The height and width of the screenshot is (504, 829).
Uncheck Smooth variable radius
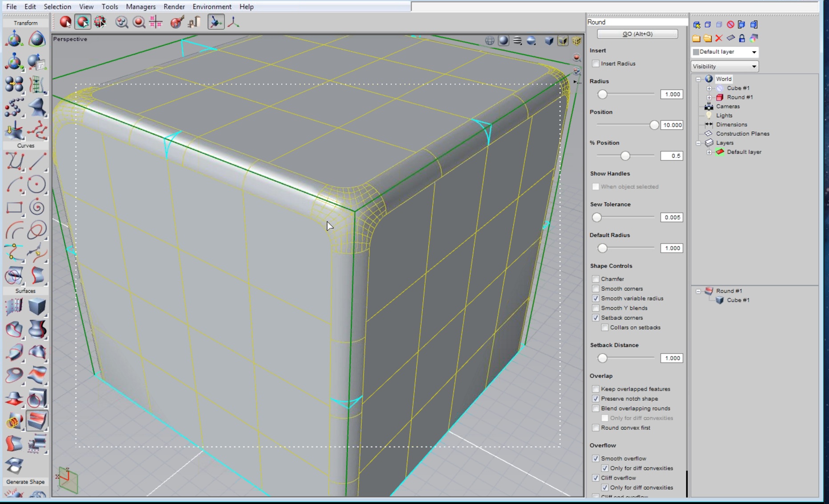(596, 298)
